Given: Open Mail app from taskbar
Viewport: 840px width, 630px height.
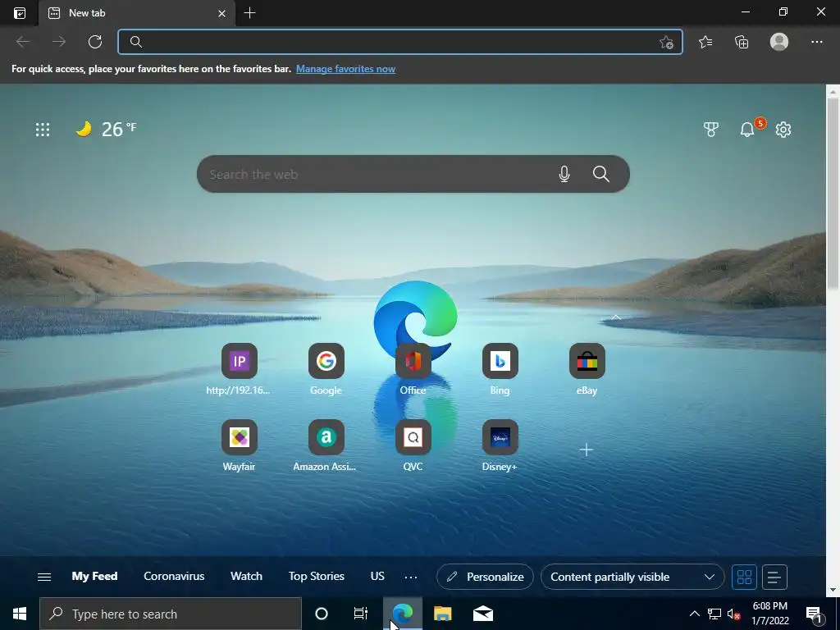Looking at the screenshot, I should [x=482, y=614].
